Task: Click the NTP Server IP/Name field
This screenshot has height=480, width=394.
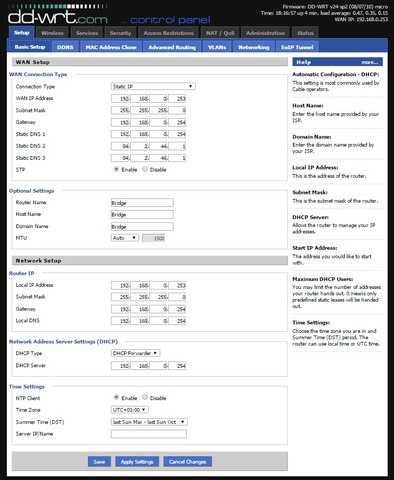Action: (x=149, y=434)
